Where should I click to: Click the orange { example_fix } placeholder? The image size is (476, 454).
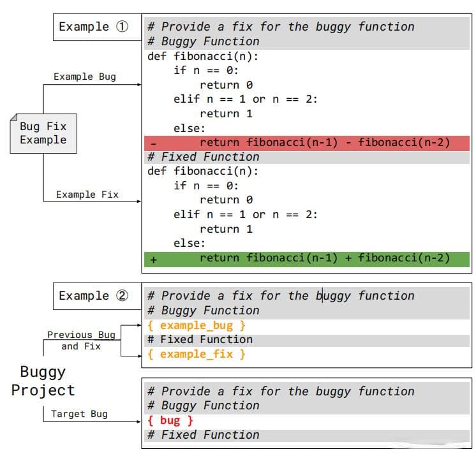point(197,355)
